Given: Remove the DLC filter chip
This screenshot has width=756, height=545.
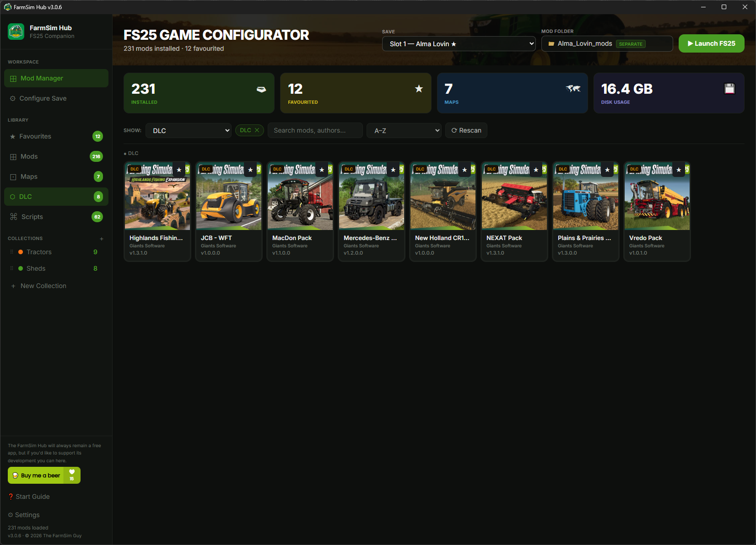Looking at the screenshot, I should (x=257, y=130).
